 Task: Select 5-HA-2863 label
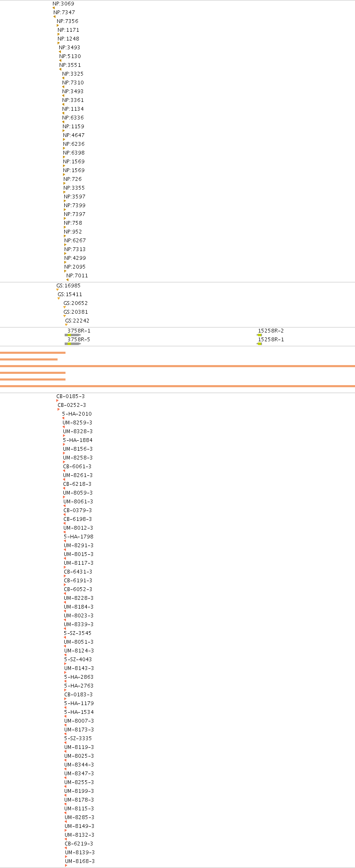79,677
